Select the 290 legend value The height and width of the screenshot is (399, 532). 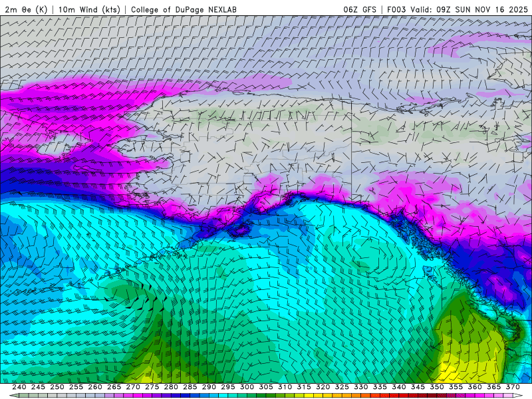(x=209, y=387)
